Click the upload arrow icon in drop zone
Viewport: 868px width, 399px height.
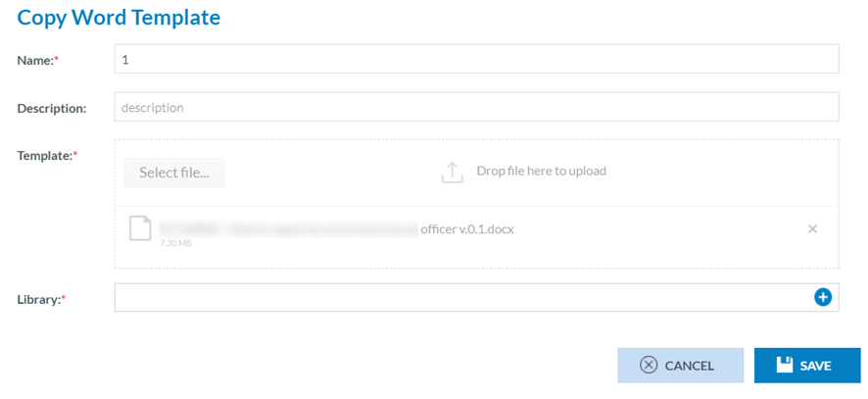[451, 173]
